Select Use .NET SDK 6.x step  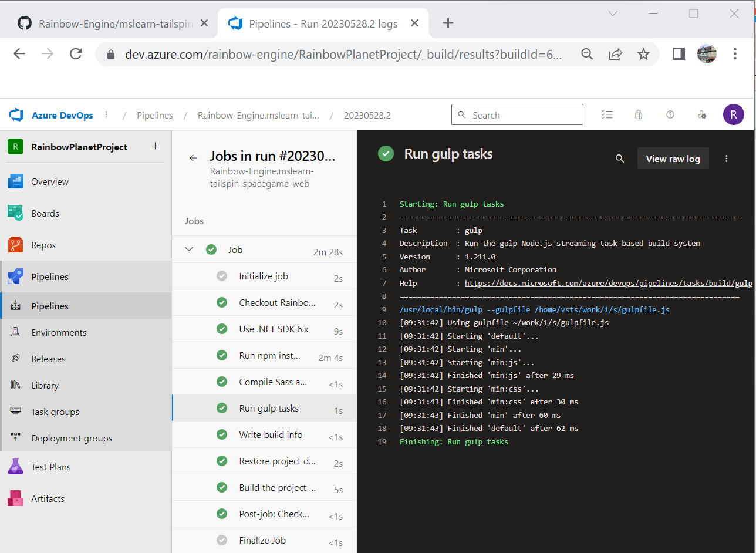264,329
